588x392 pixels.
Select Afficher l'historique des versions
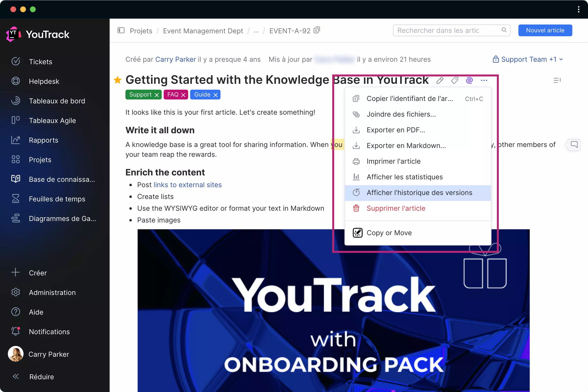tap(419, 193)
